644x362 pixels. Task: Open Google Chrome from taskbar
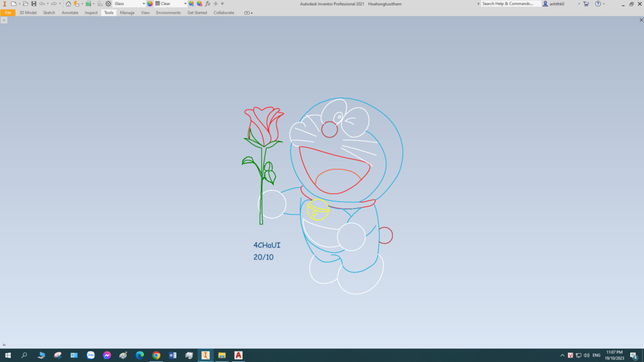(x=156, y=355)
